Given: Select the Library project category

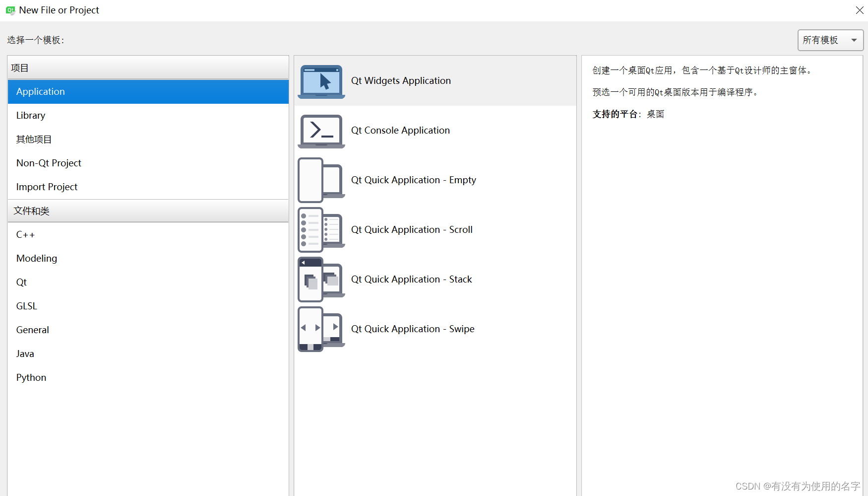Looking at the screenshot, I should (148, 116).
